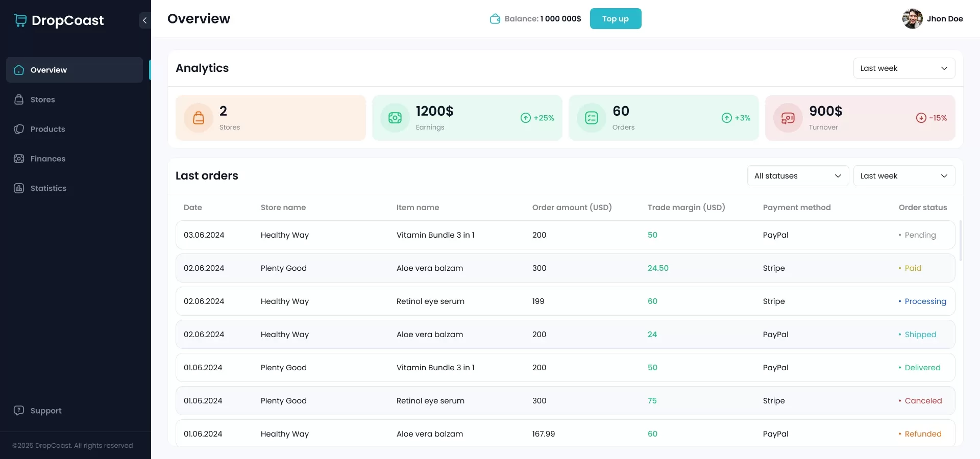Collapse the sidebar with the arrow button
This screenshot has height=459, width=980.
144,20
